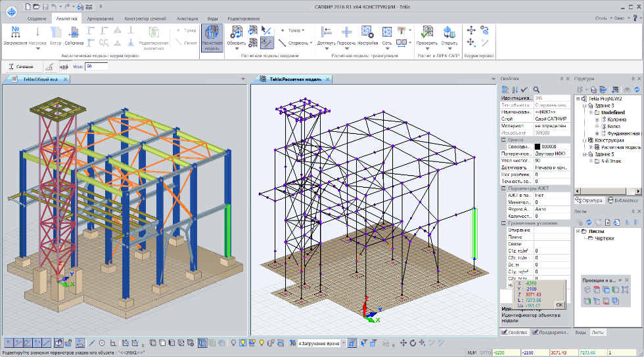The width and height of the screenshot is (644, 357).
Task: Collapse the Параметры АЖТ properties group
Action: [503, 188]
